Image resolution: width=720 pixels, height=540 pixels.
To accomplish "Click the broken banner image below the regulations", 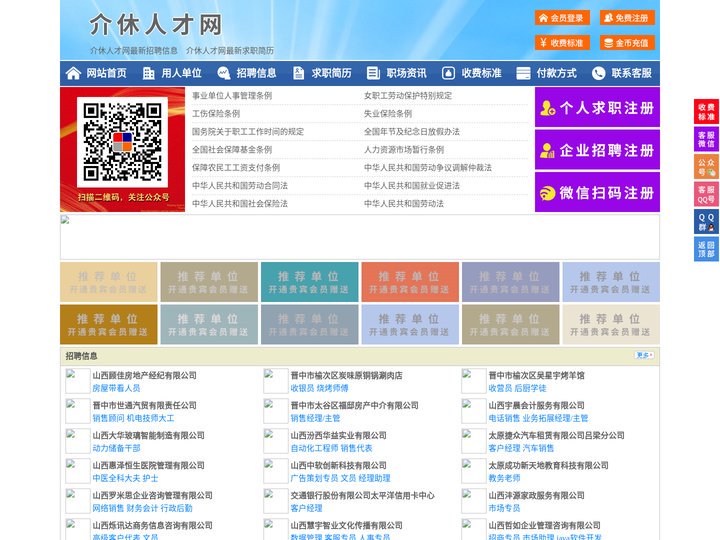I will (360, 237).
